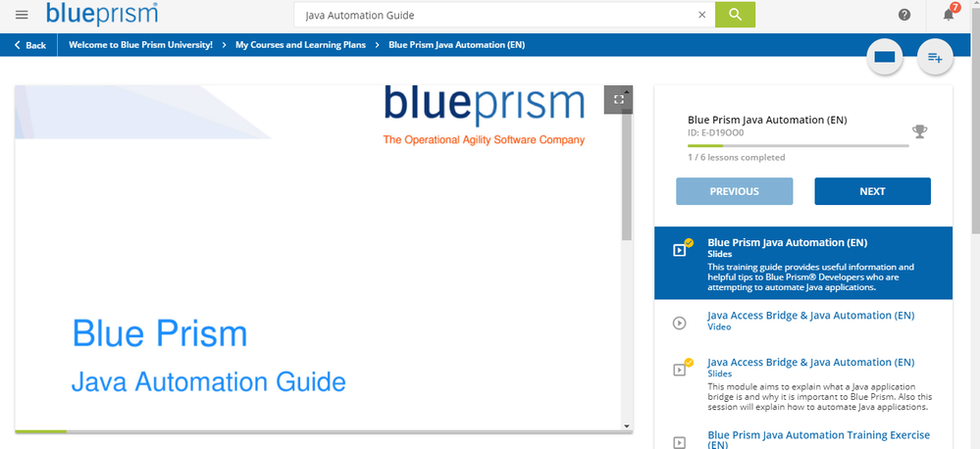The width and height of the screenshot is (980, 449).
Task: Open the help question mark icon
Action: pyautogui.click(x=904, y=15)
